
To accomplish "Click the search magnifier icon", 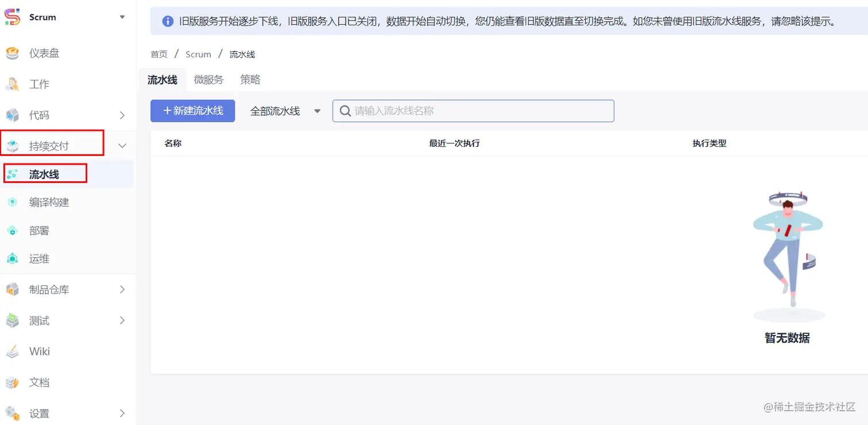I will [345, 111].
